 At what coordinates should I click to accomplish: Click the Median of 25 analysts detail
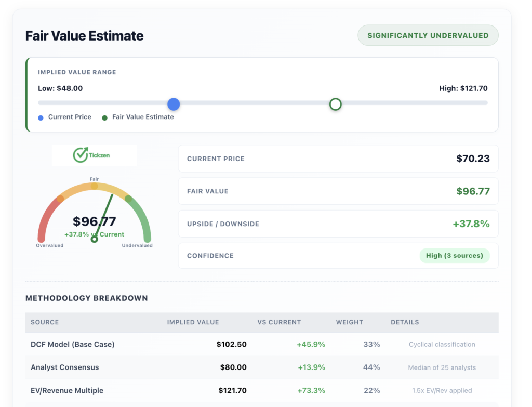point(442,367)
